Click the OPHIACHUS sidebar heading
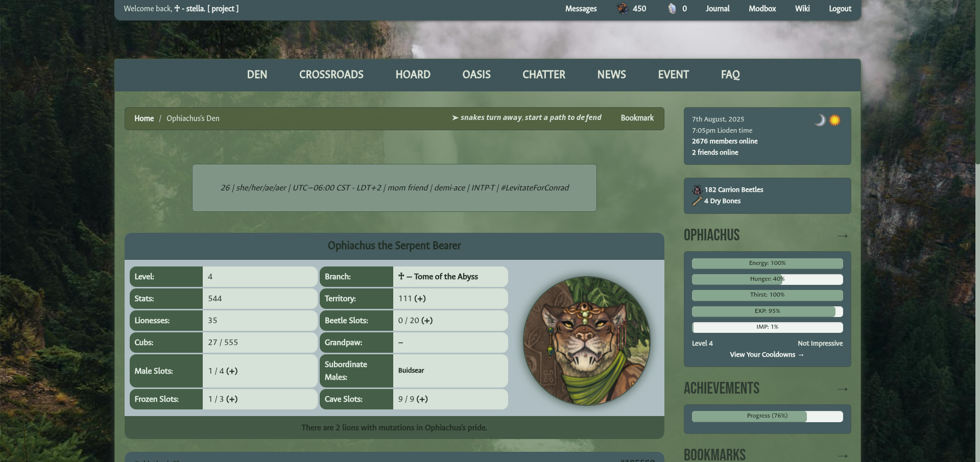 point(711,235)
